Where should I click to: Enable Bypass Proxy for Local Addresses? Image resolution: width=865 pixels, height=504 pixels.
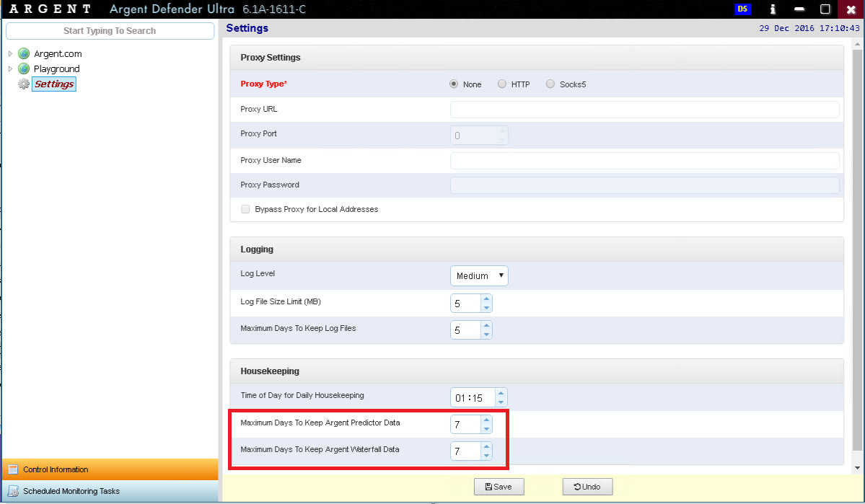pyautogui.click(x=245, y=209)
